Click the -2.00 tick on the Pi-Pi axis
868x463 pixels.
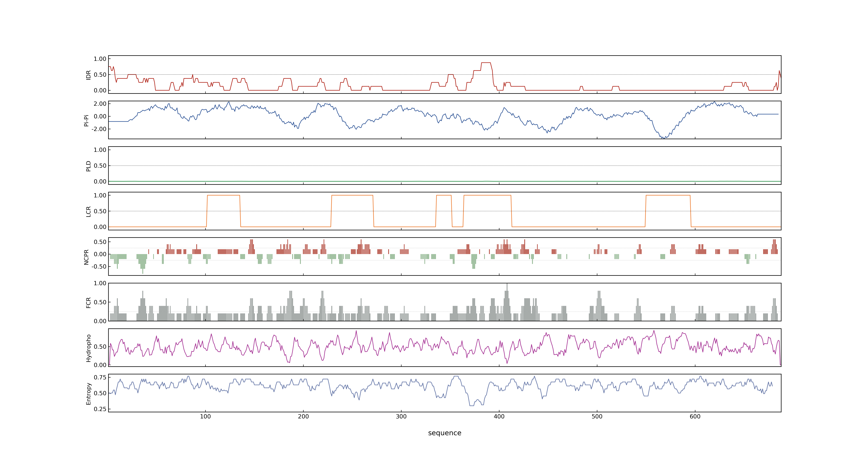pos(99,129)
